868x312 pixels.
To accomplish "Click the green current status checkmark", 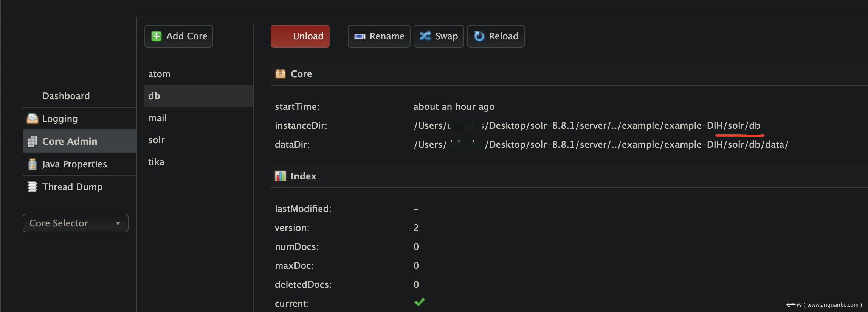I will pos(419,302).
